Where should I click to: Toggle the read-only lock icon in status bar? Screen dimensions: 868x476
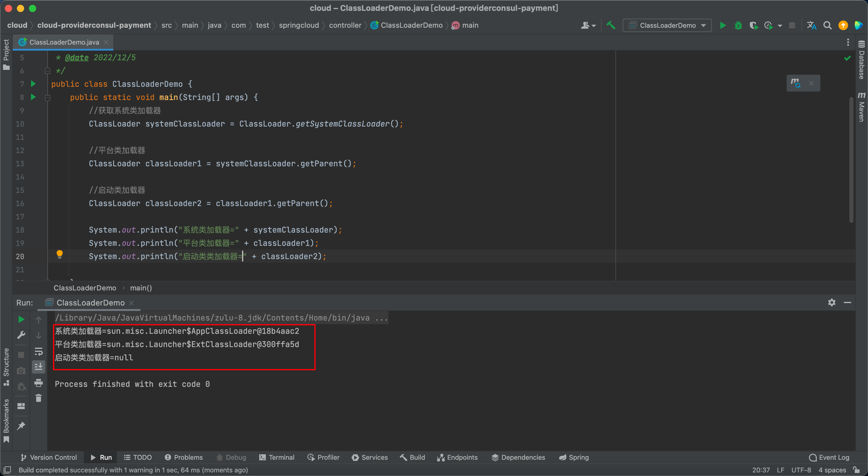(856, 470)
